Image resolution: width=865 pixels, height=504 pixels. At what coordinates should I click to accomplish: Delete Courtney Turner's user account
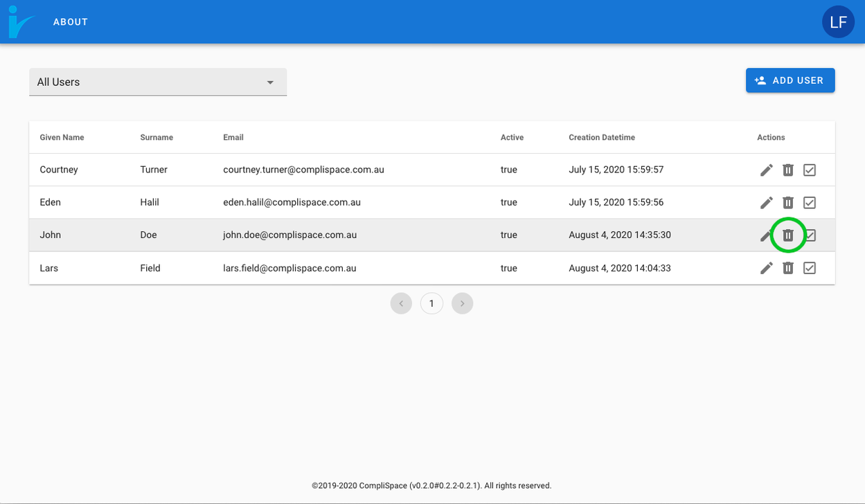[788, 170]
